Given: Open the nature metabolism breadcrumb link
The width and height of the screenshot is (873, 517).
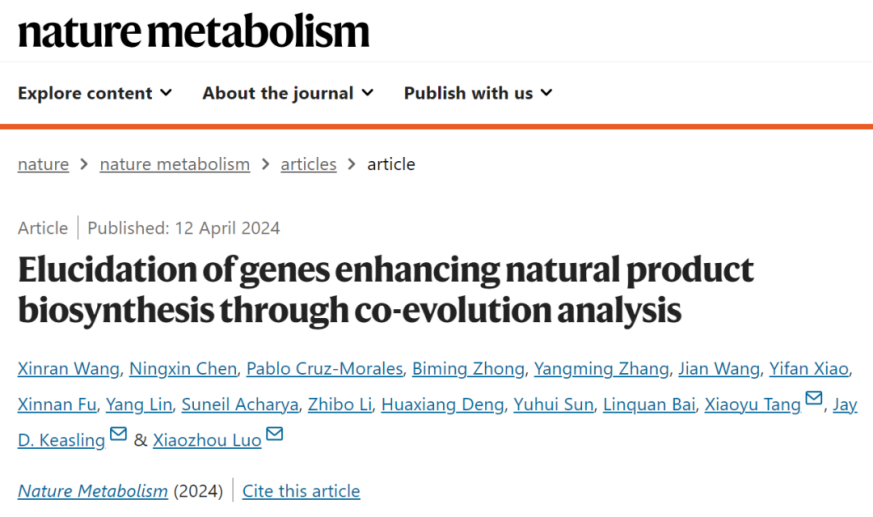Looking at the screenshot, I should click(175, 164).
